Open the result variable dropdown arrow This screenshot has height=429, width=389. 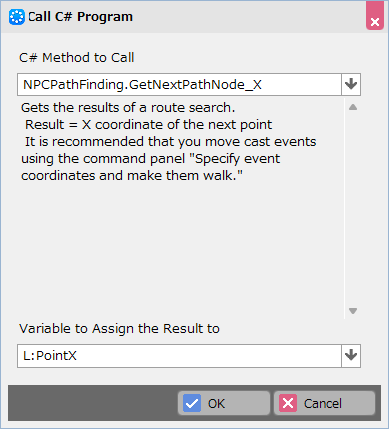point(351,356)
